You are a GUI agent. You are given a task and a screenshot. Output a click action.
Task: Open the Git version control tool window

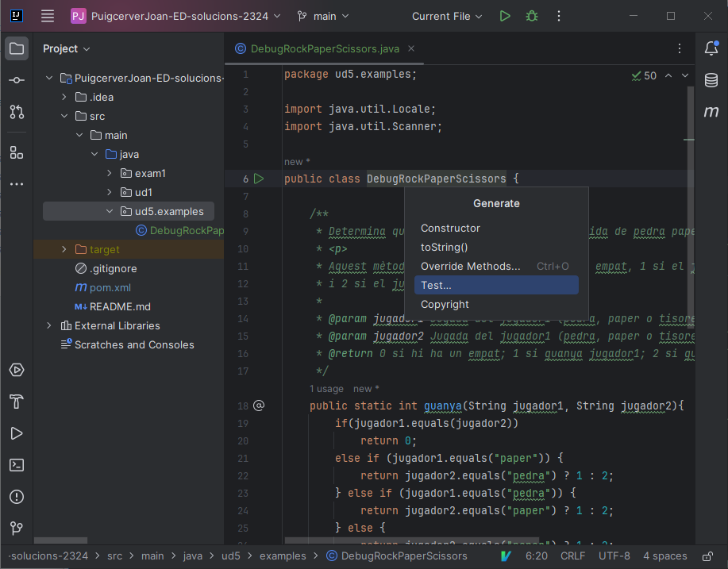(x=16, y=529)
